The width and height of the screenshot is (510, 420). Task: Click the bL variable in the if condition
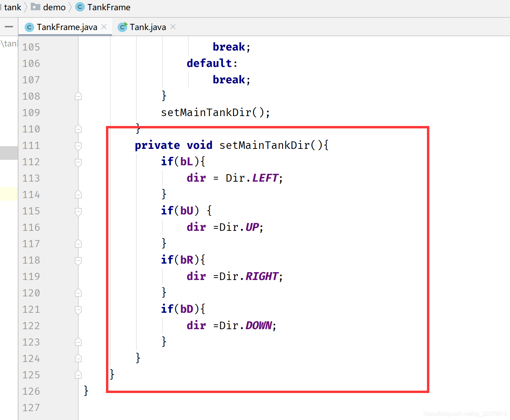[x=187, y=162]
